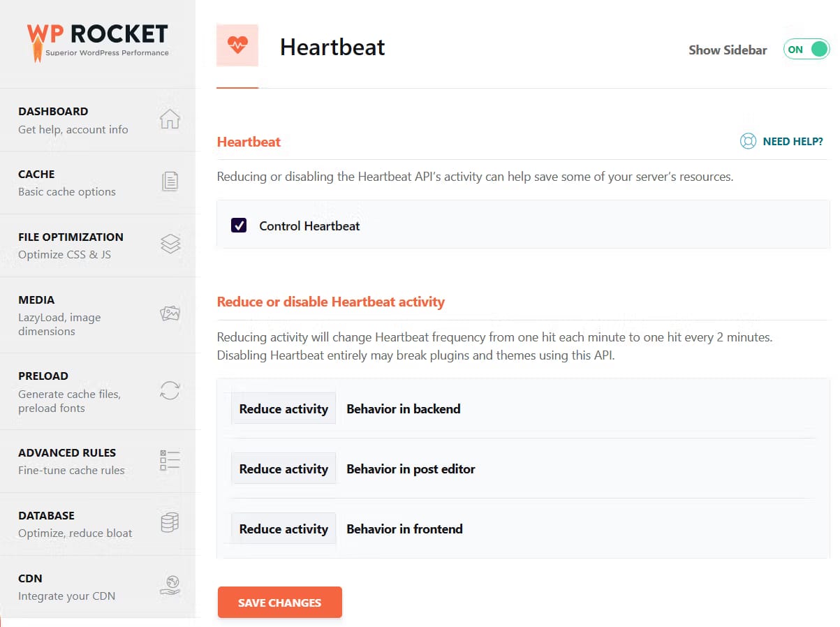This screenshot has height=627, width=840.
Task: Open the Need Help link
Action: pos(793,141)
